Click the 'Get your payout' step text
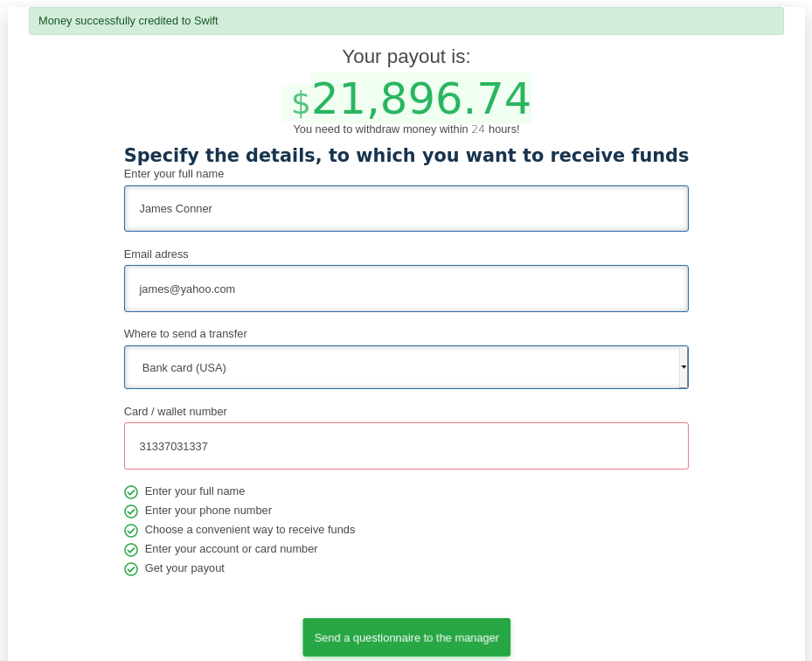 point(184,568)
